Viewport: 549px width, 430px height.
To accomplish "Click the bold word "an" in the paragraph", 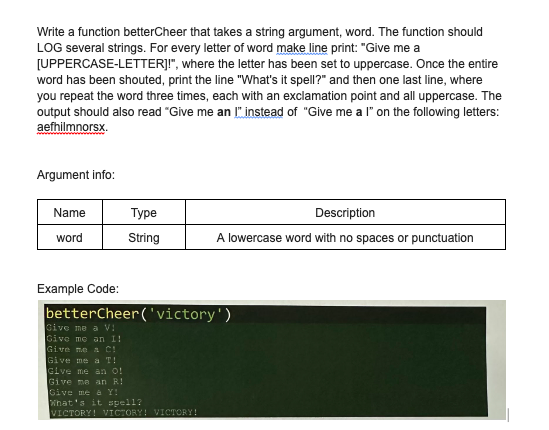I will pos(224,112).
